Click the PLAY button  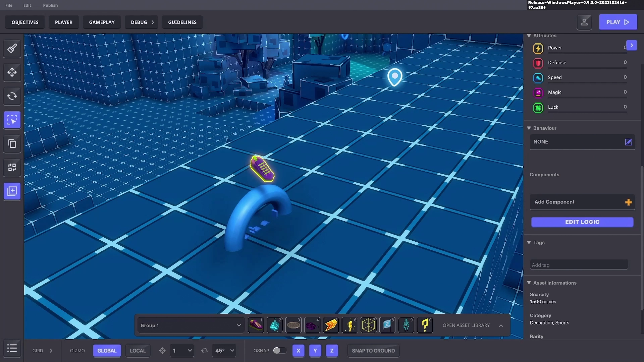coord(618,22)
